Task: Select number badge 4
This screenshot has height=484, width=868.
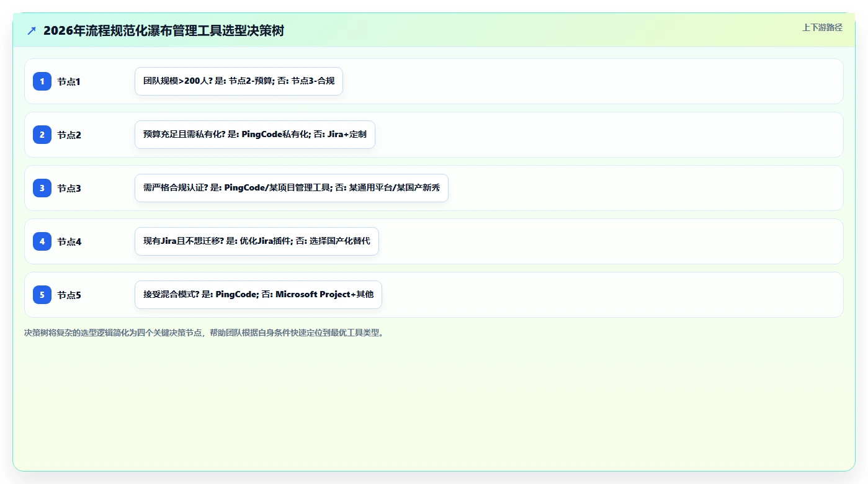Action: 42,241
